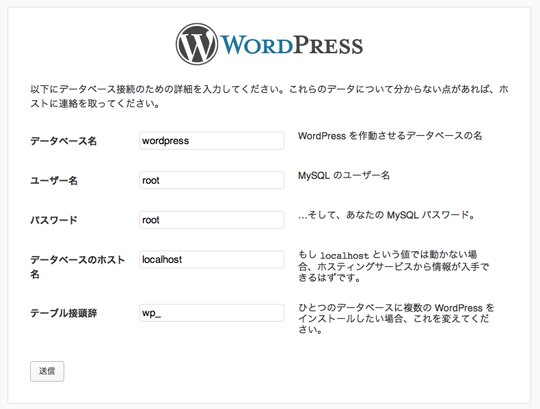Click the intro paragraph about database connection details
540x409 pixels.
[x=269, y=96]
